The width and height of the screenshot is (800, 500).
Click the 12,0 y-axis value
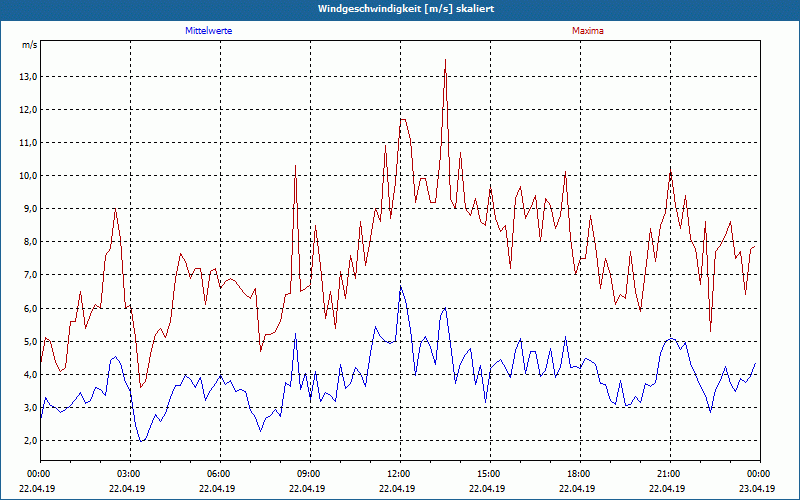(29, 110)
